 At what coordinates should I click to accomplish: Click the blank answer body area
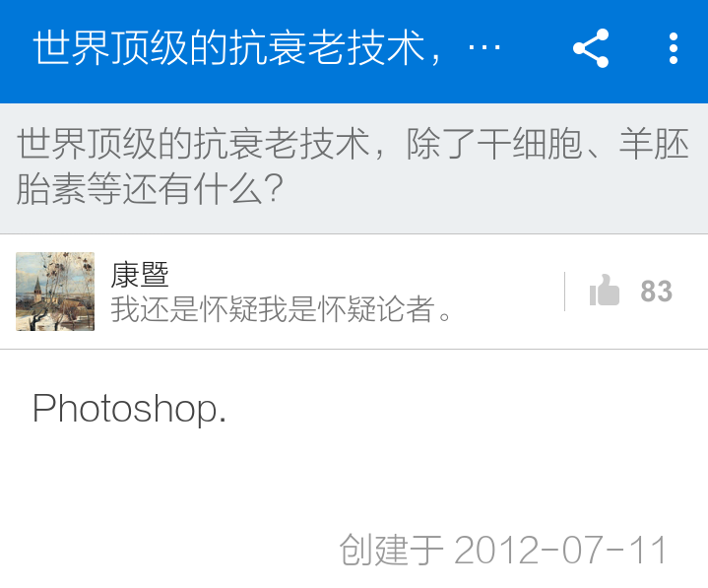(354, 481)
